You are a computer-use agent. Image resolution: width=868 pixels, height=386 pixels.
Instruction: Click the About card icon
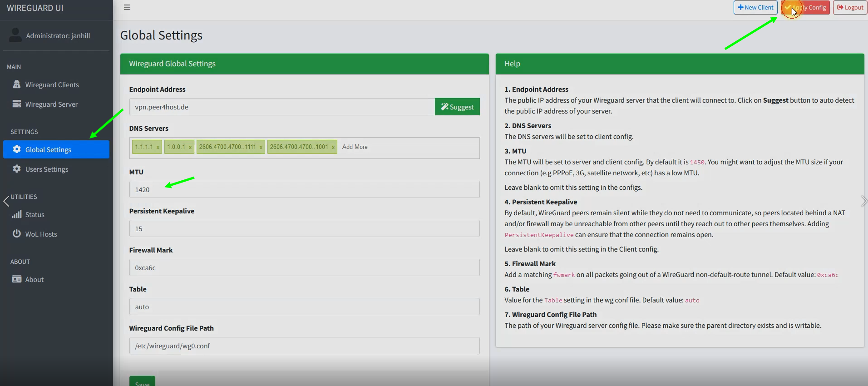click(x=17, y=279)
